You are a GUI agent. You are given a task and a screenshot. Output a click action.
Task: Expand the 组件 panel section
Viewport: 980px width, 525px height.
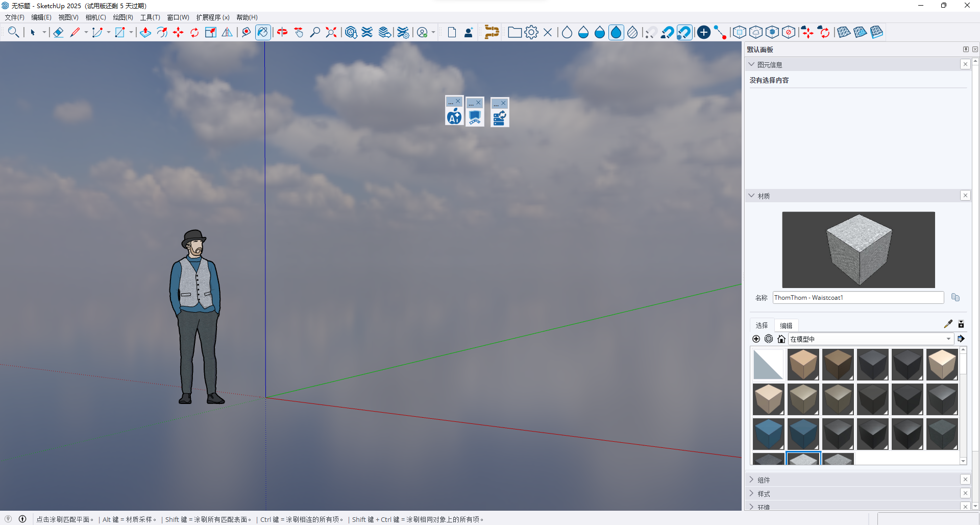tap(764, 480)
